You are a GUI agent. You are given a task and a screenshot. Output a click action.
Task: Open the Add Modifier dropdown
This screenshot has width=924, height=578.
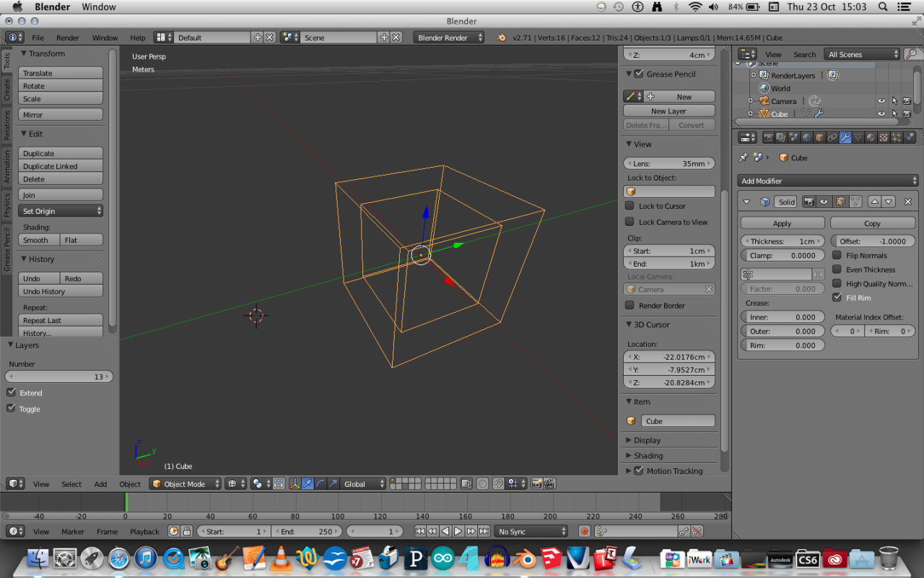pyautogui.click(x=827, y=181)
